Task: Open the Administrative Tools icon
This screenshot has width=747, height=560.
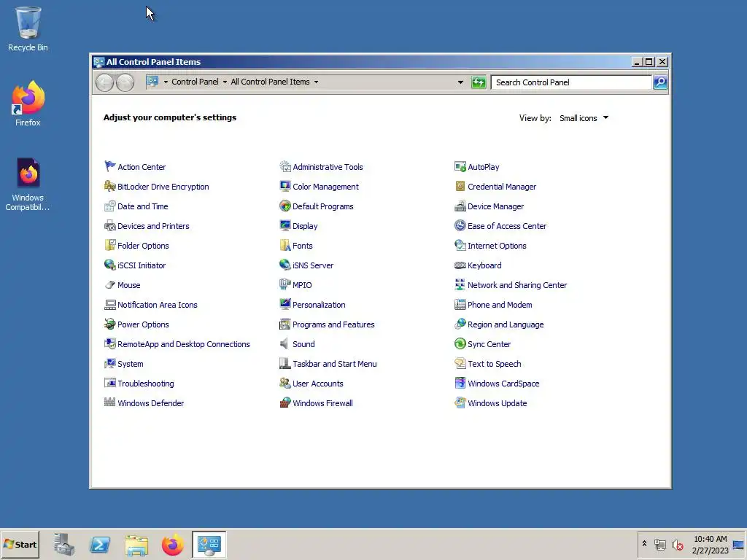Action: pos(285,166)
